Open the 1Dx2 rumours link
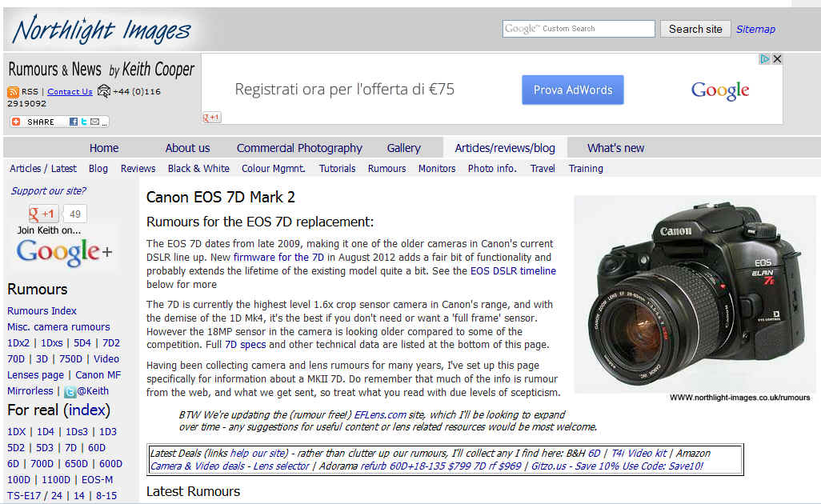 18,343
